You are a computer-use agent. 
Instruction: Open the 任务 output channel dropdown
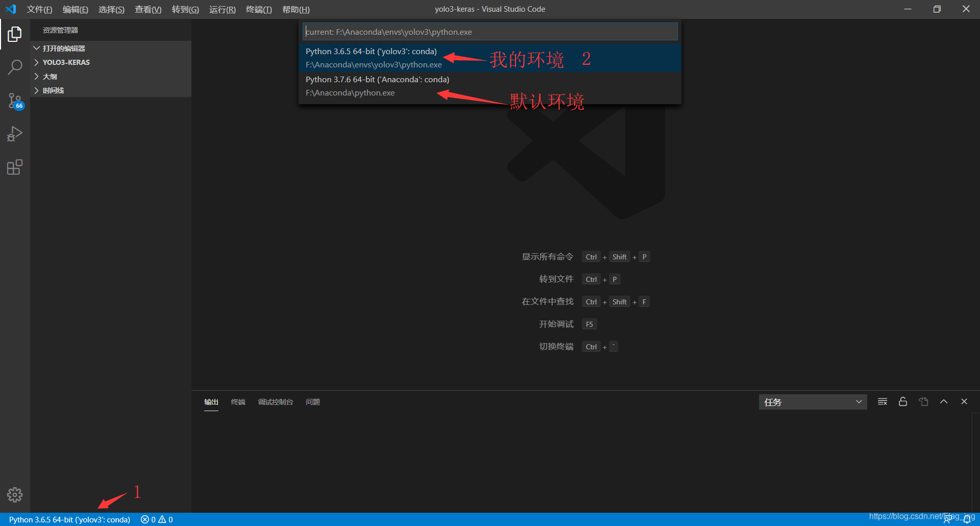coord(813,402)
